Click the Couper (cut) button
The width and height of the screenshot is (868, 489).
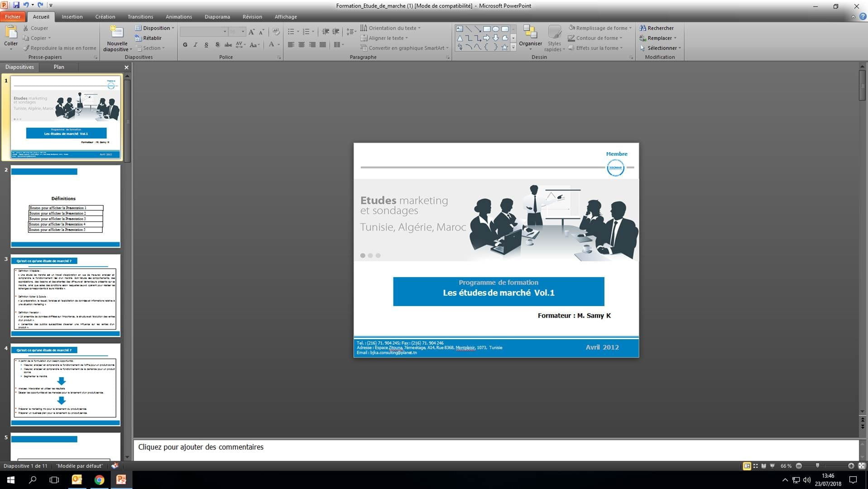pyautogui.click(x=35, y=28)
